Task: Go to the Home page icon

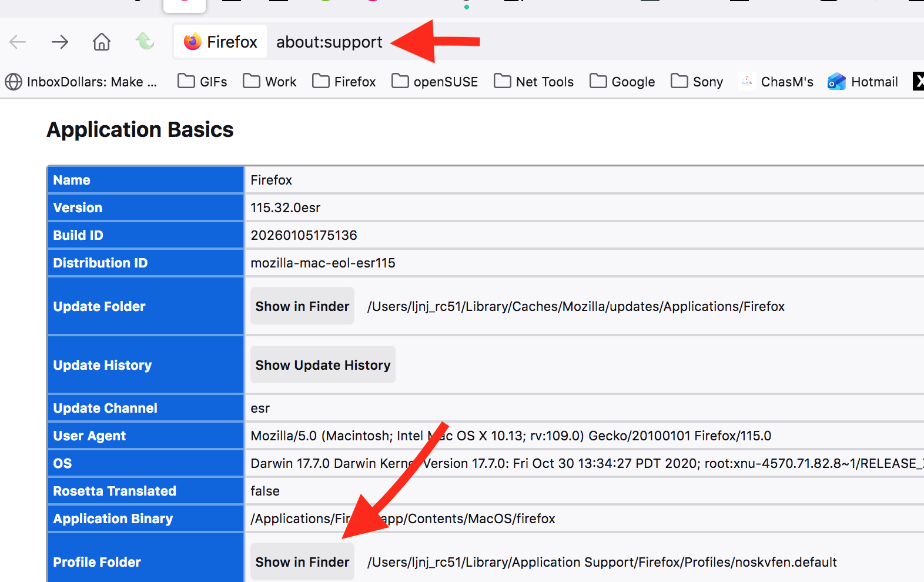Action: tap(102, 42)
